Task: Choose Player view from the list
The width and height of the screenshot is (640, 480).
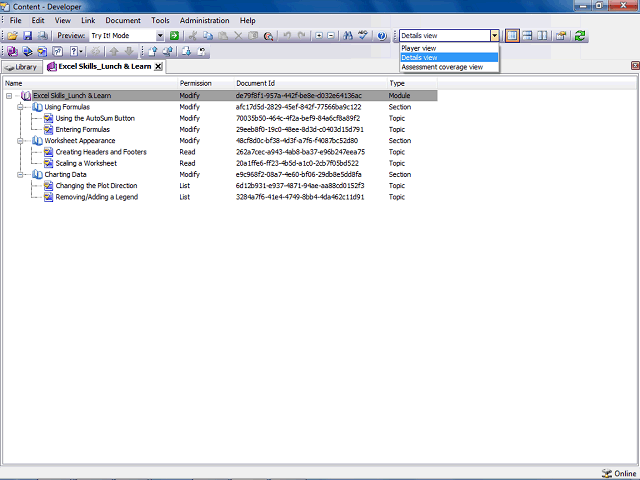Action: click(x=449, y=48)
